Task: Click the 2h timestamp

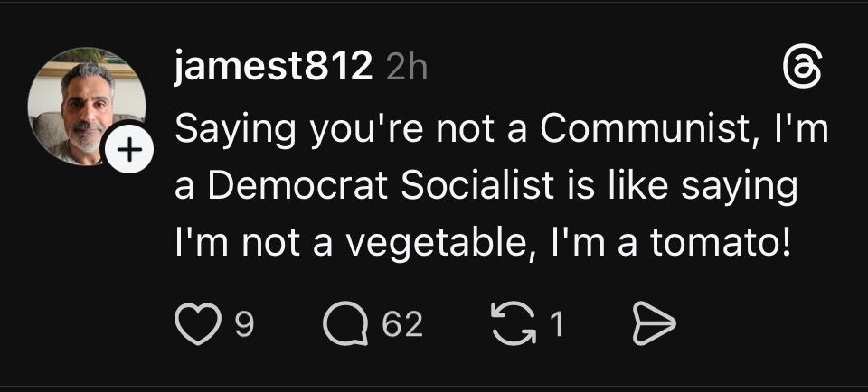Action: [406, 70]
